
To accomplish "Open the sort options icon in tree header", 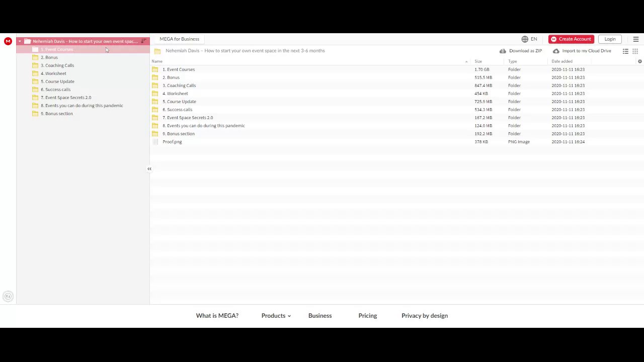I will pos(143,41).
